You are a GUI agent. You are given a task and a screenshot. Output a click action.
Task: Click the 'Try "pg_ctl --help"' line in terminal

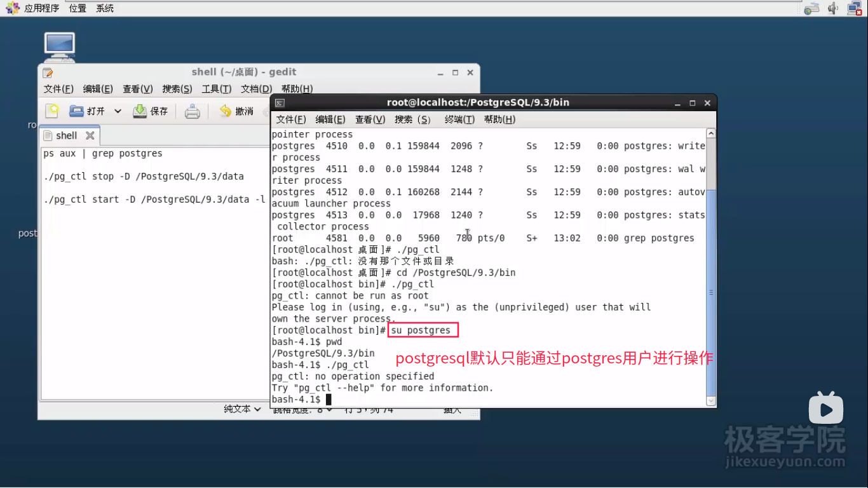click(383, 388)
